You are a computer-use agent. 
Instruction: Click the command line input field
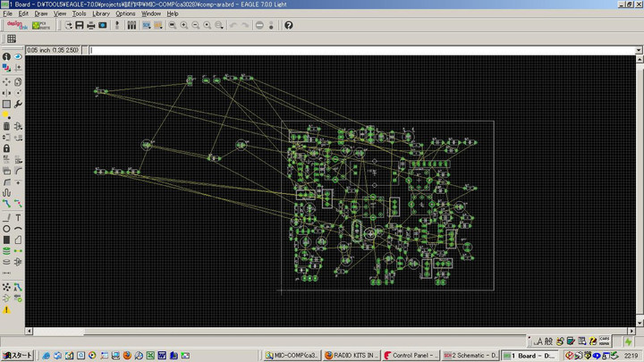[358, 50]
